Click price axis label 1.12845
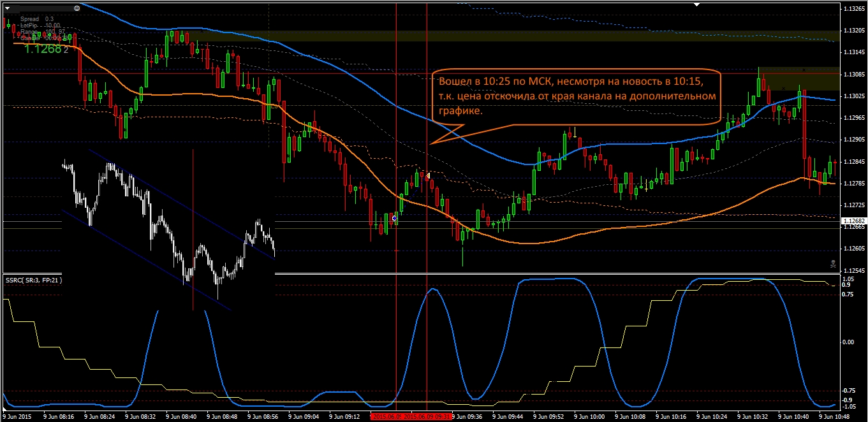 point(853,162)
